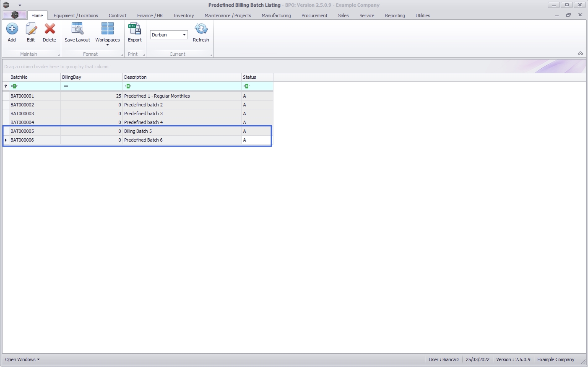Open the Reporting tab
Image resolution: width=588 pixels, height=367 pixels.
coord(395,16)
